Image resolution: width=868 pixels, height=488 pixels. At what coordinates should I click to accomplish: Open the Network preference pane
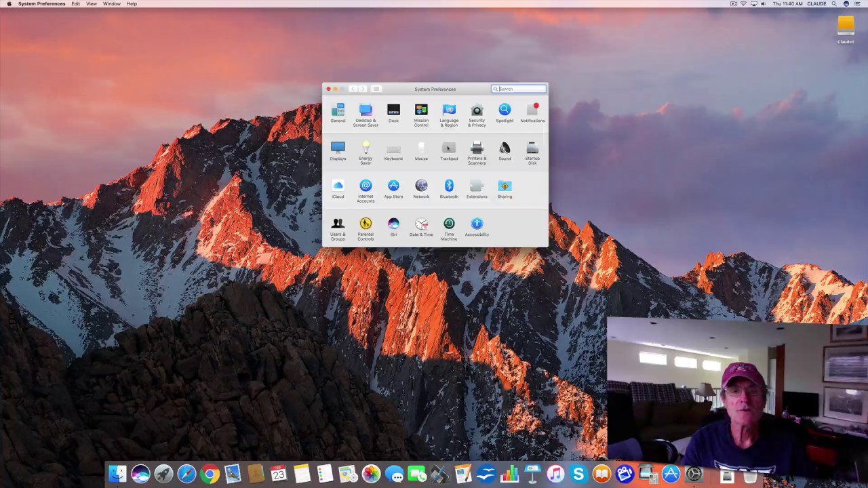point(421,189)
